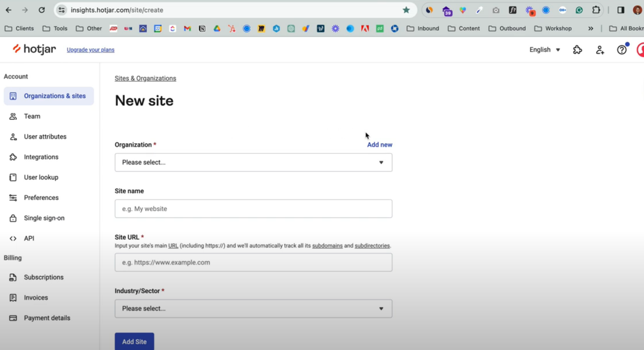This screenshot has width=644, height=350.
Task: Open the Content bookmarks folder
Action: [464, 28]
